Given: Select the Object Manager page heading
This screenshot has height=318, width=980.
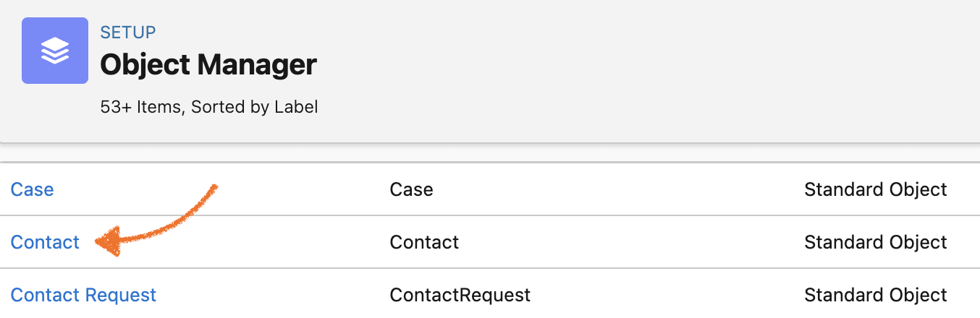Looking at the screenshot, I should click(208, 65).
